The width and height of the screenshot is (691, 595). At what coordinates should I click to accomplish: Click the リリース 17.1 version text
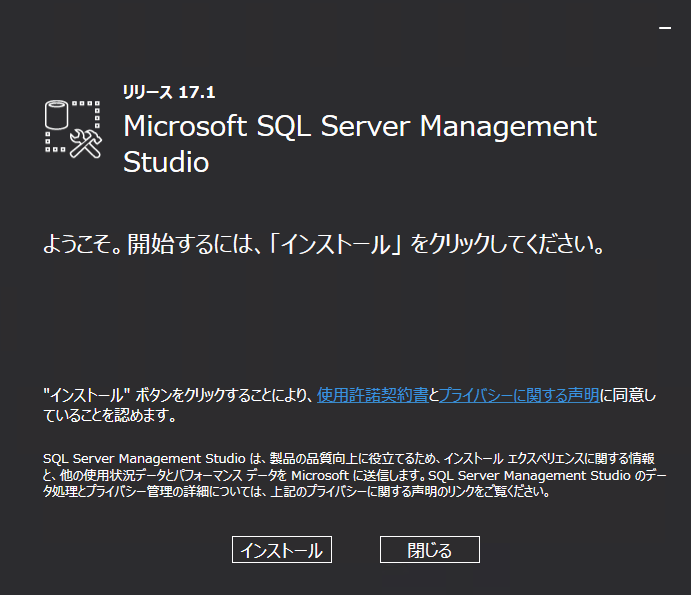pyautogui.click(x=169, y=92)
